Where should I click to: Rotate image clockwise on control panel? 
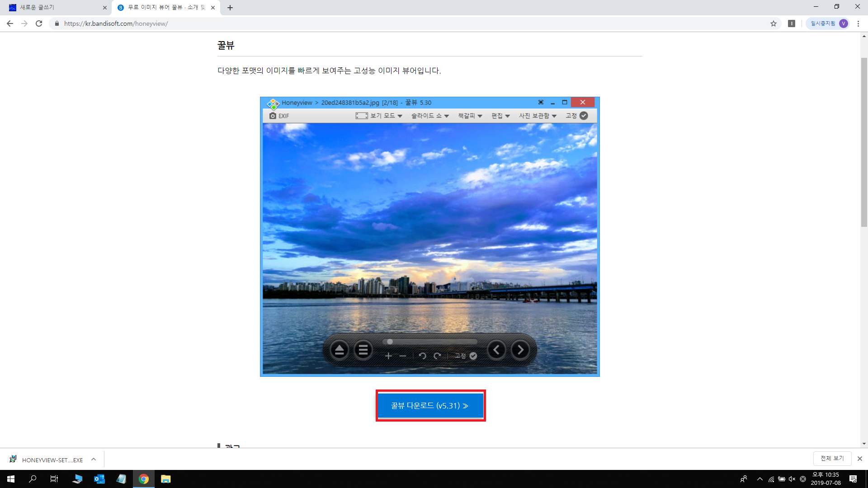click(437, 356)
